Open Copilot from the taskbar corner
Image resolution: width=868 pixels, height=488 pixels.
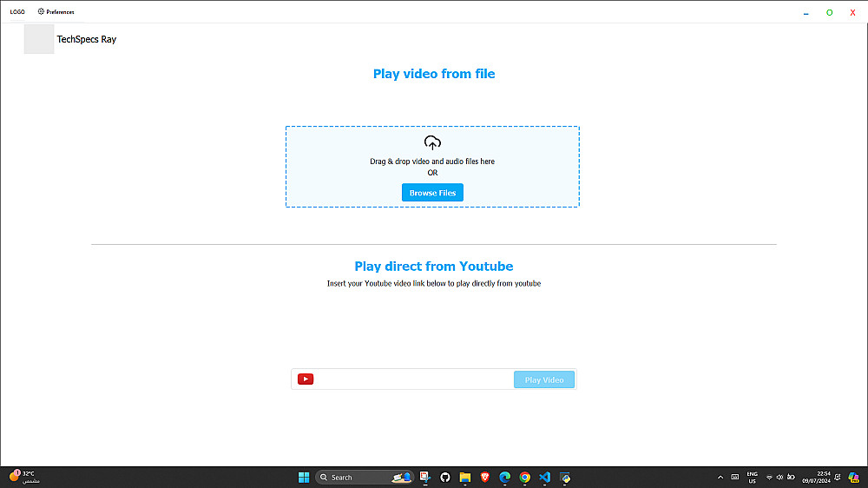[854, 478]
